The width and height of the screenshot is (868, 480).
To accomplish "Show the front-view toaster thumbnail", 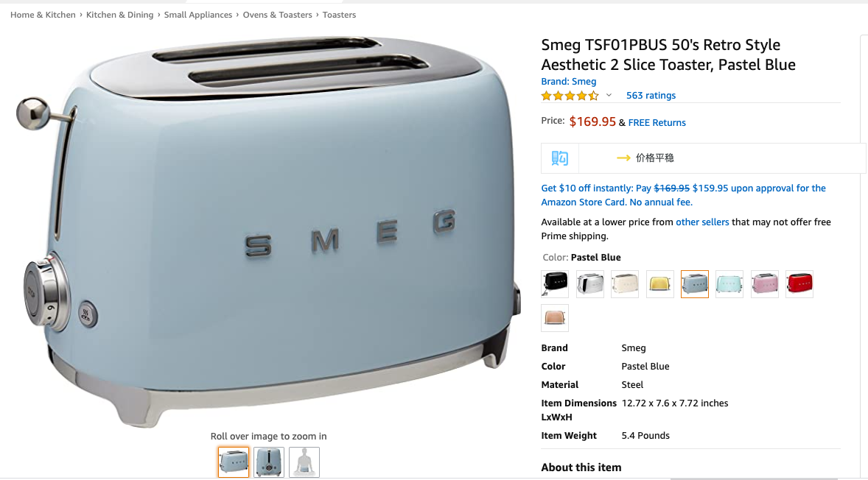I will [269, 462].
